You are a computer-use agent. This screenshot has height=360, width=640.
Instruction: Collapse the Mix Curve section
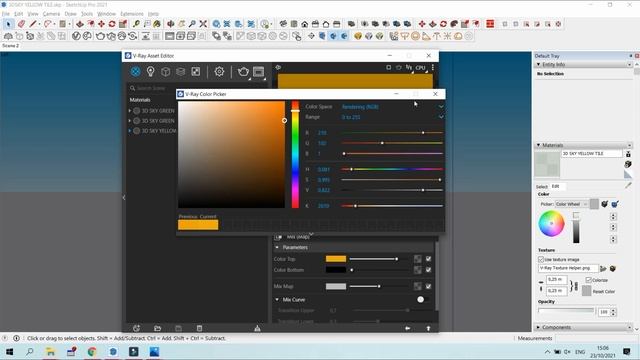(x=277, y=300)
